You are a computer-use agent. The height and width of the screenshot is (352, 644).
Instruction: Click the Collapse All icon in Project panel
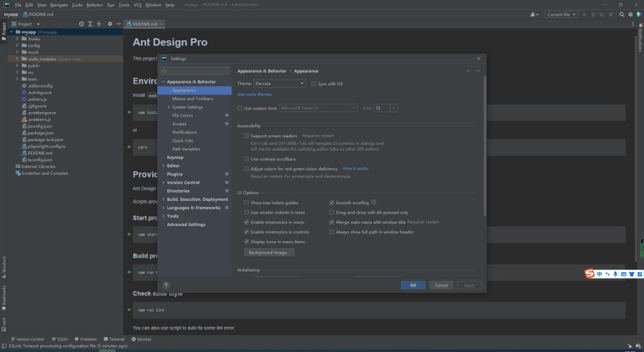pos(99,24)
